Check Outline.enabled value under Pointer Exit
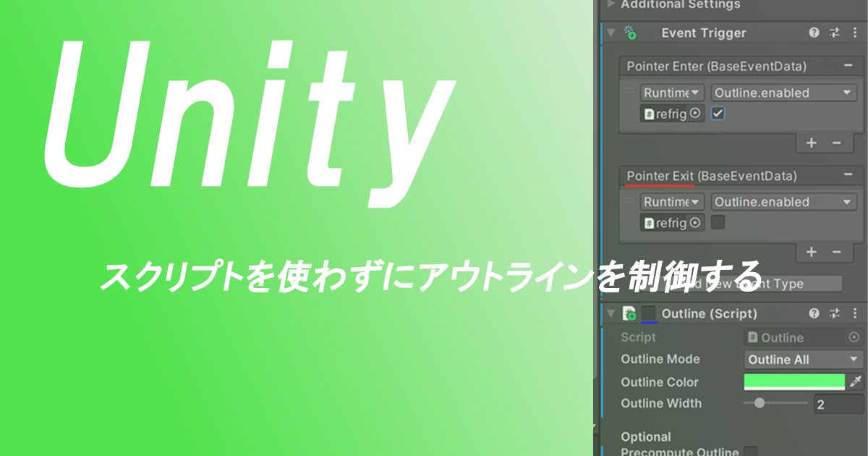Image resolution: width=868 pixels, height=456 pixels. [718, 223]
